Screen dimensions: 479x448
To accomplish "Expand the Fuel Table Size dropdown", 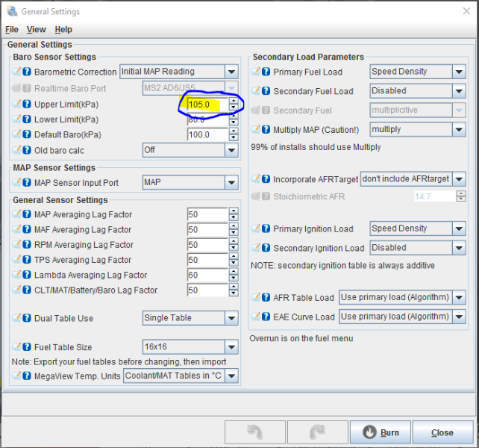I will 190,346.
